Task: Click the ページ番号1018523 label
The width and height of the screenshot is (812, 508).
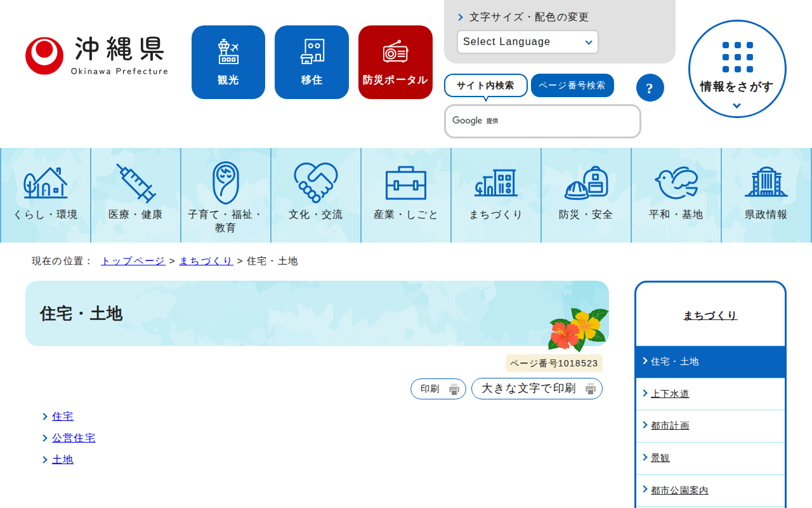Action: coord(554,364)
